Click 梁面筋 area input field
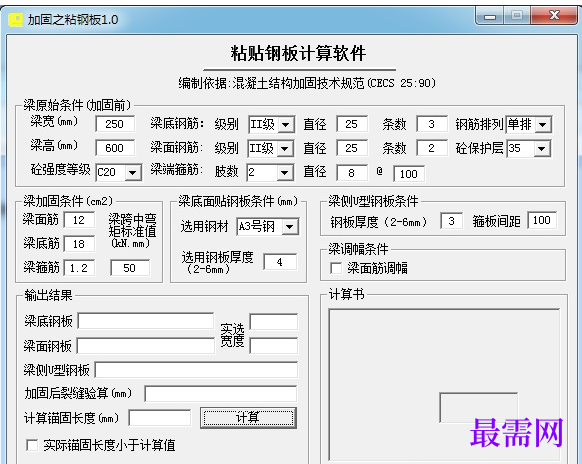 (x=79, y=220)
